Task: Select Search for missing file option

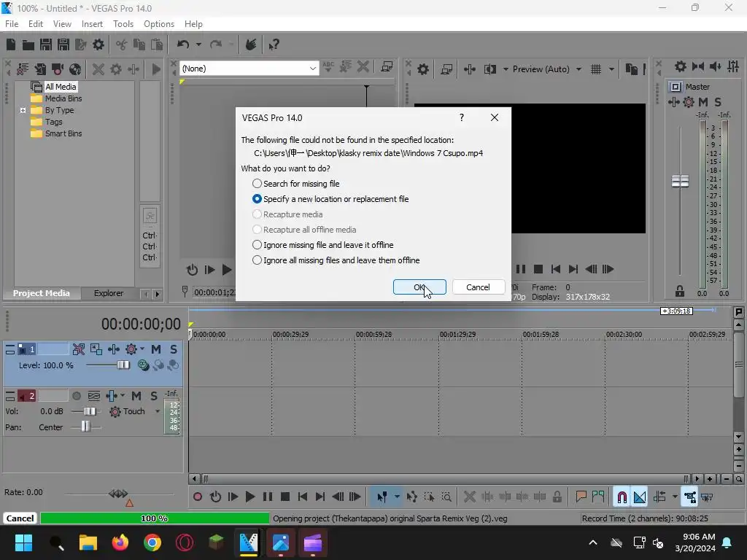Action: [296, 184]
